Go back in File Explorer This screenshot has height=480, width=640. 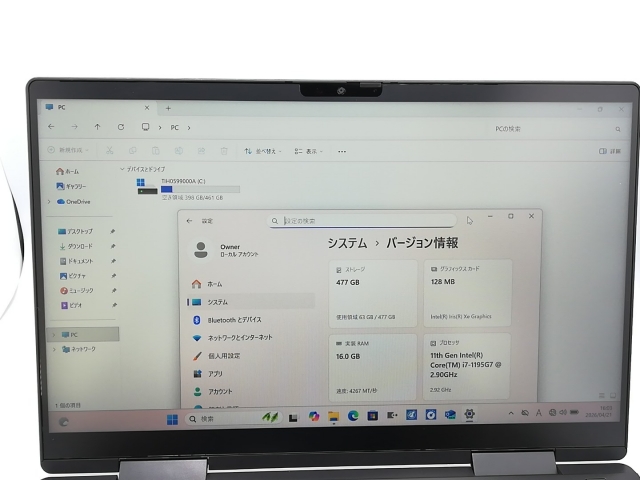point(51,127)
